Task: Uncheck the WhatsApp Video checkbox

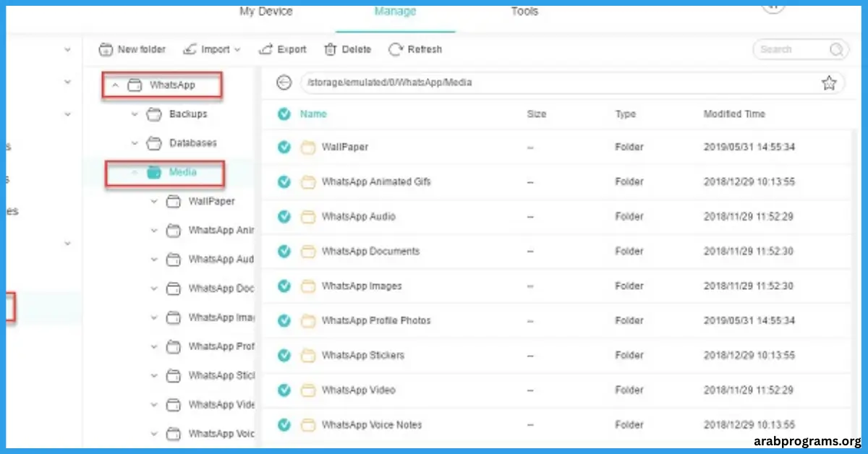Action: tap(284, 390)
